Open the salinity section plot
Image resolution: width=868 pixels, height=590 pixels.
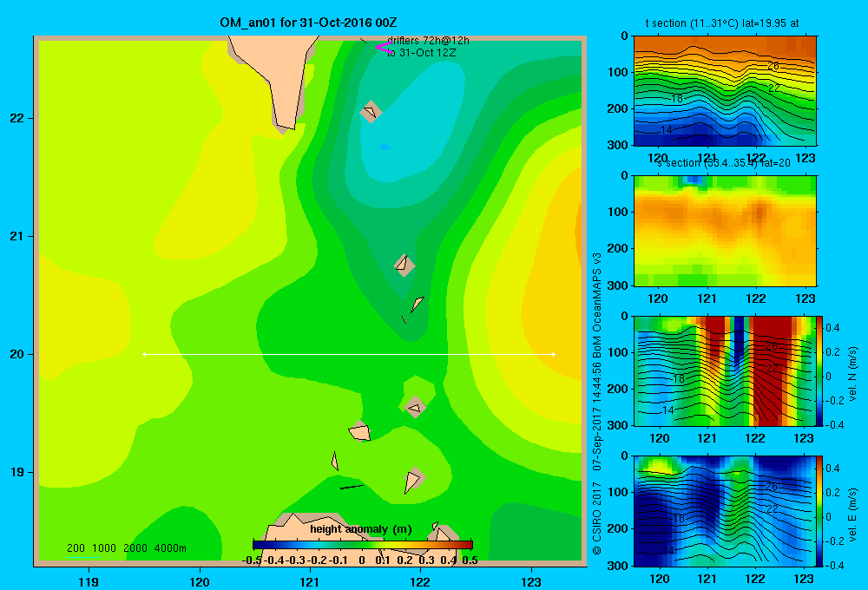[725, 231]
